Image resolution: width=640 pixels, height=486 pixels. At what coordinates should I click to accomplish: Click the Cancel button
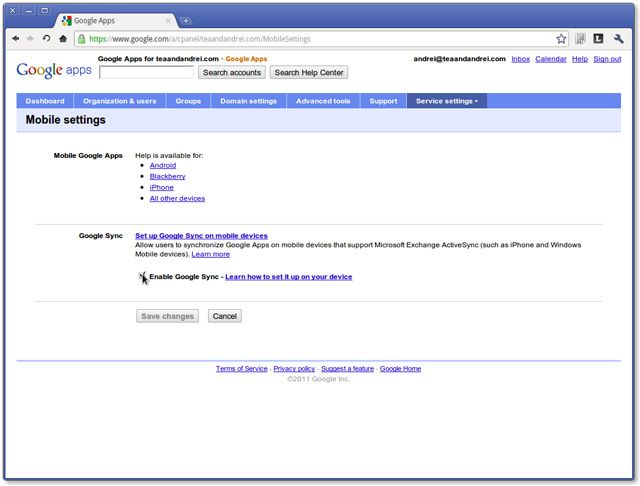coord(224,316)
